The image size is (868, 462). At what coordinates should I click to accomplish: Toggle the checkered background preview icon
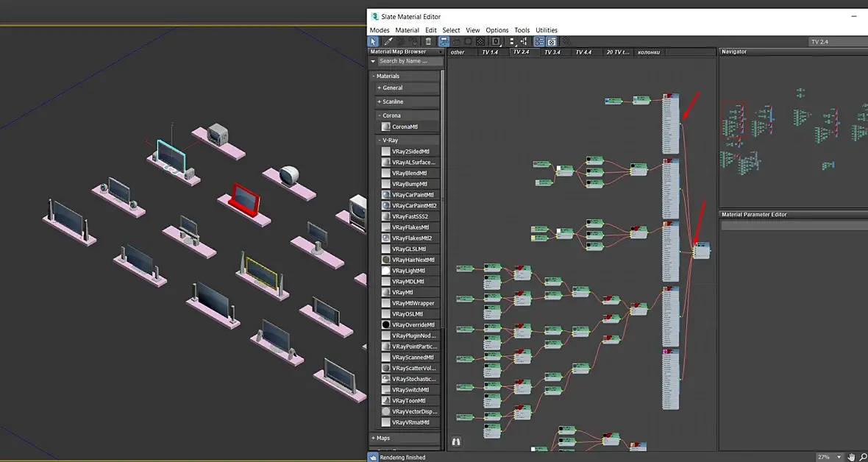click(480, 41)
